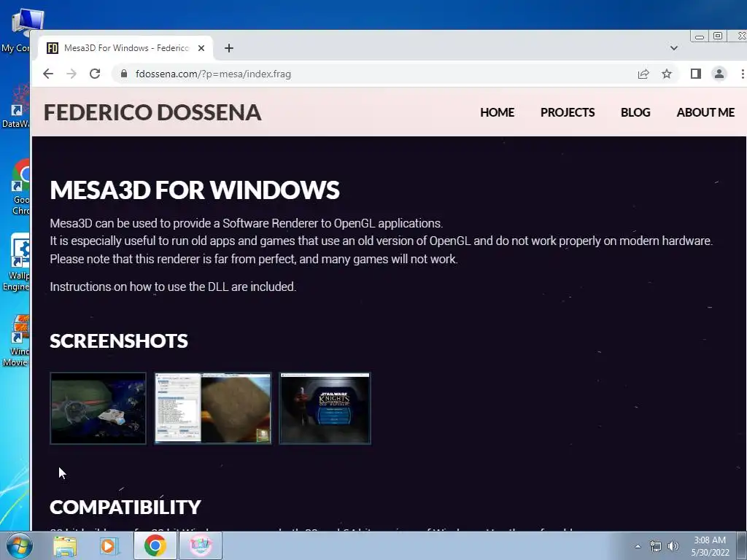This screenshot has height=560, width=747.
Task: Open the browser side panel
Action: [695, 74]
